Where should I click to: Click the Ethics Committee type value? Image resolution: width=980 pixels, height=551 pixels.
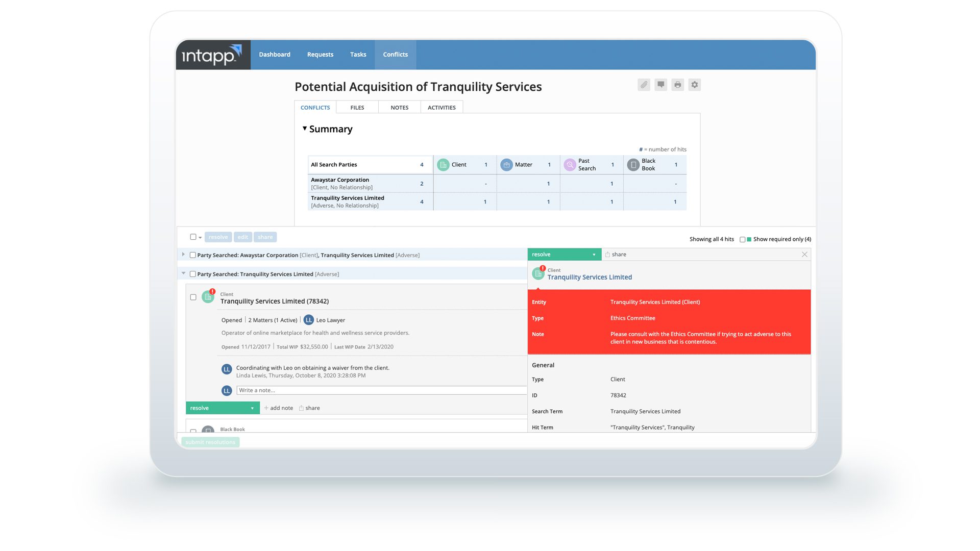click(632, 318)
